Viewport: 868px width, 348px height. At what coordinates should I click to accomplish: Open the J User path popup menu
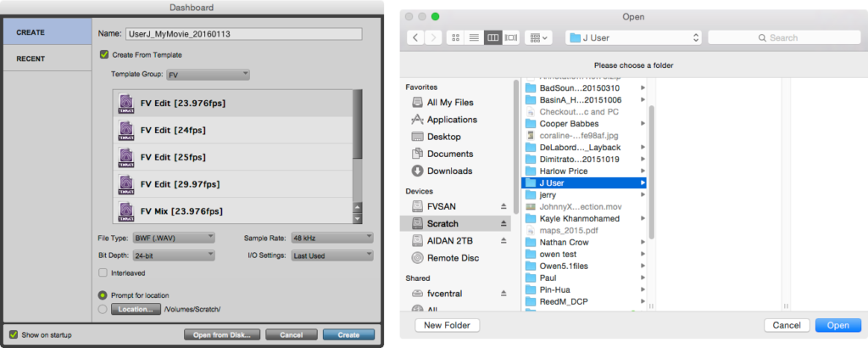tap(634, 37)
